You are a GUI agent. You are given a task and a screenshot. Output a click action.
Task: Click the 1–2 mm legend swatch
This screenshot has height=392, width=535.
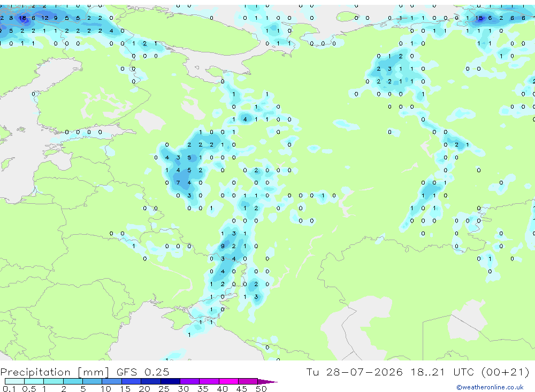click(x=53, y=381)
